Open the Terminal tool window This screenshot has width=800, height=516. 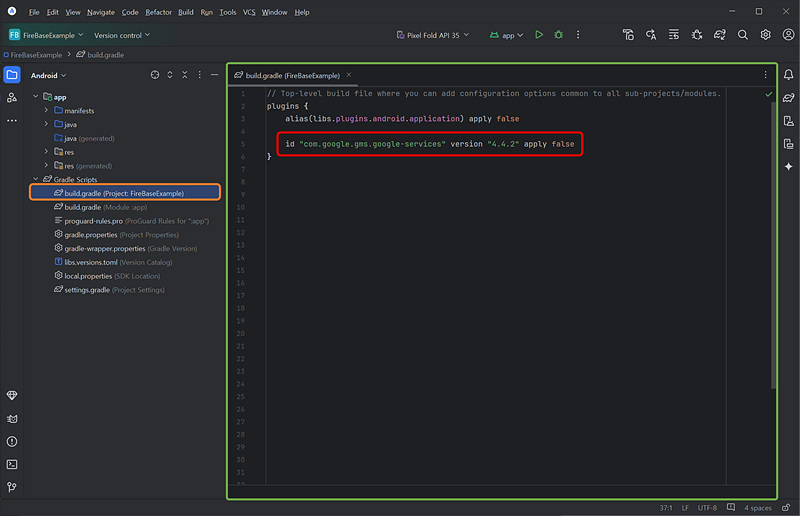pos(12,464)
